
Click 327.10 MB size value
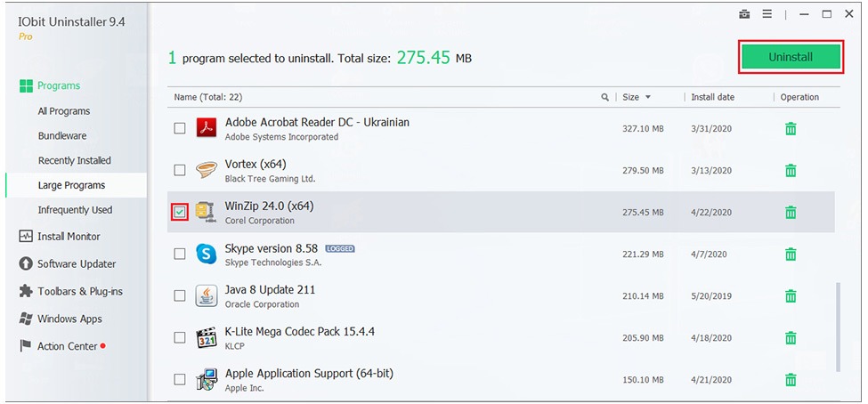(643, 129)
